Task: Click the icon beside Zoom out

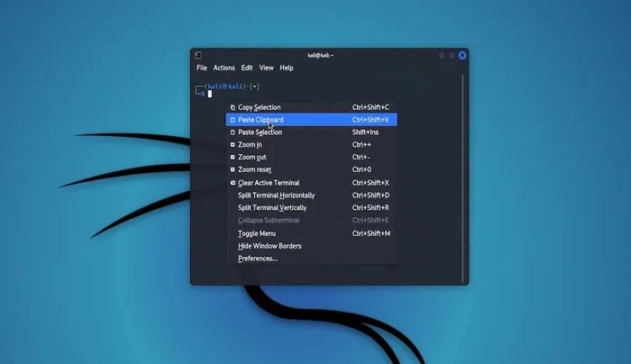Action: tap(233, 158)
